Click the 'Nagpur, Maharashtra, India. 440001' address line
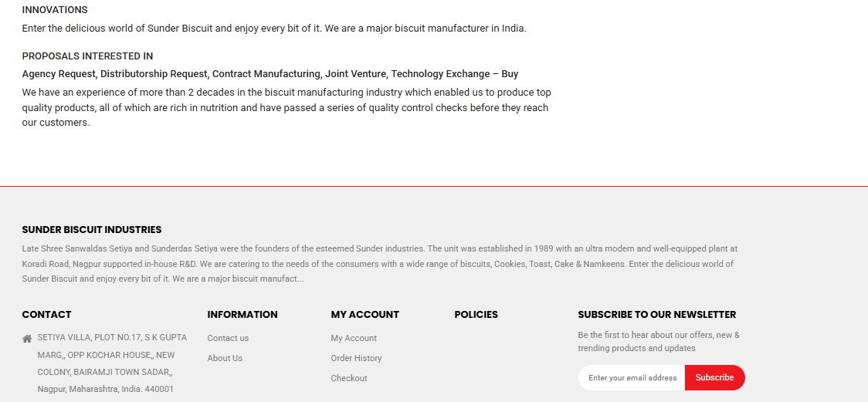This screenshot has height=402, width=868. coord(106,389)
